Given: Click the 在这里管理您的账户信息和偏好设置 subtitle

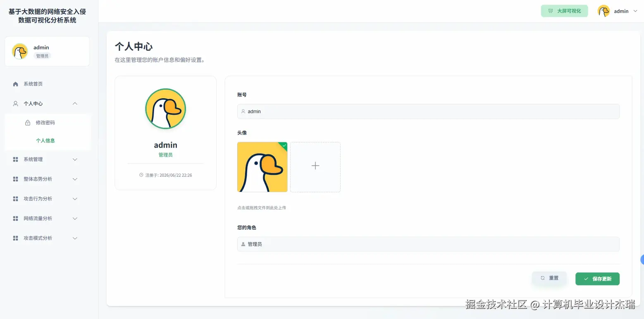Looking at the screenshot, I should pos(160,60).
